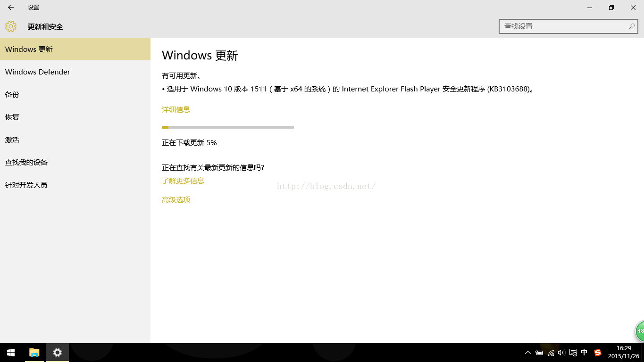Click the Sogou input method icon
Screen dimensions: 644x362
click(x=598, y=353)
